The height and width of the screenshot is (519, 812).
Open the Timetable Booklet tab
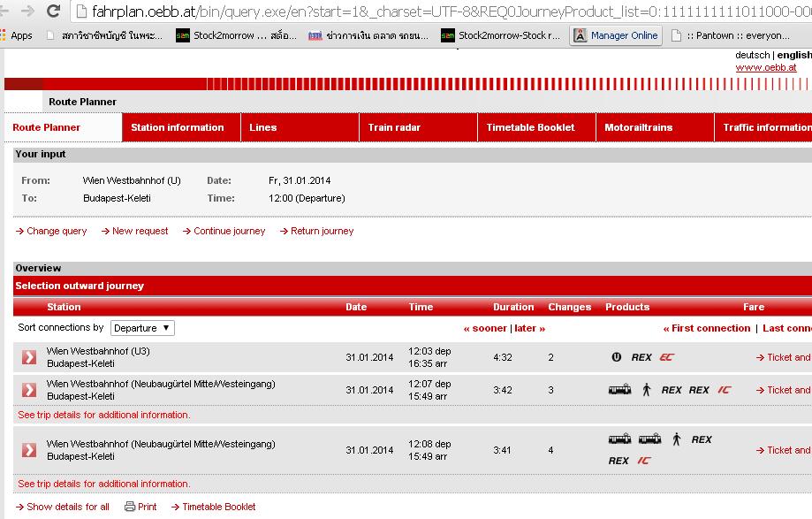tap(536, 127)
